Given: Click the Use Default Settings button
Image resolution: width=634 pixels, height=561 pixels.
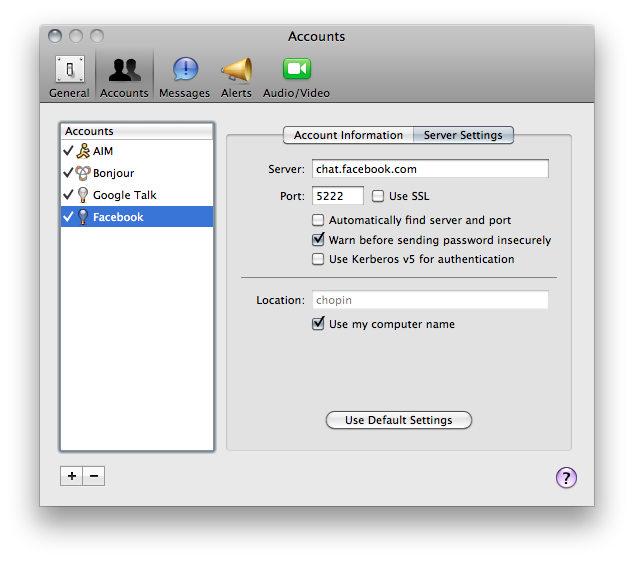Looking at the screenshot, I should (x=398, y=420).
